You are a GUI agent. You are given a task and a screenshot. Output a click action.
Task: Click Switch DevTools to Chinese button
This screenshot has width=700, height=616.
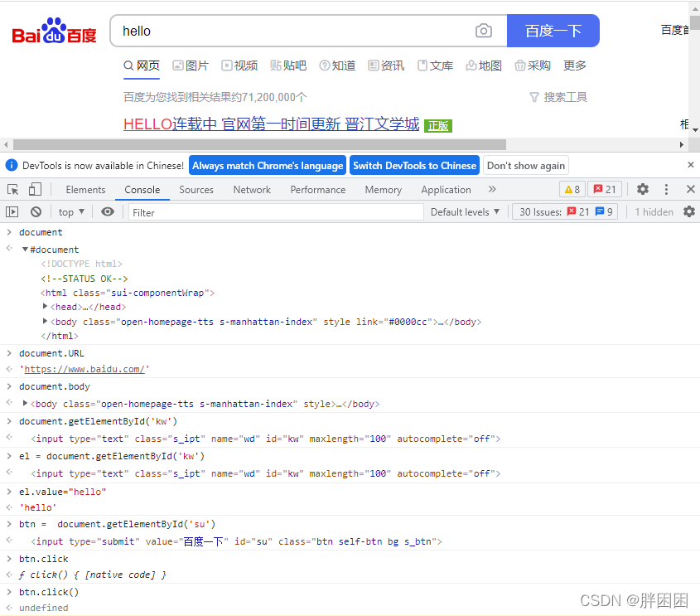[414, 165]
